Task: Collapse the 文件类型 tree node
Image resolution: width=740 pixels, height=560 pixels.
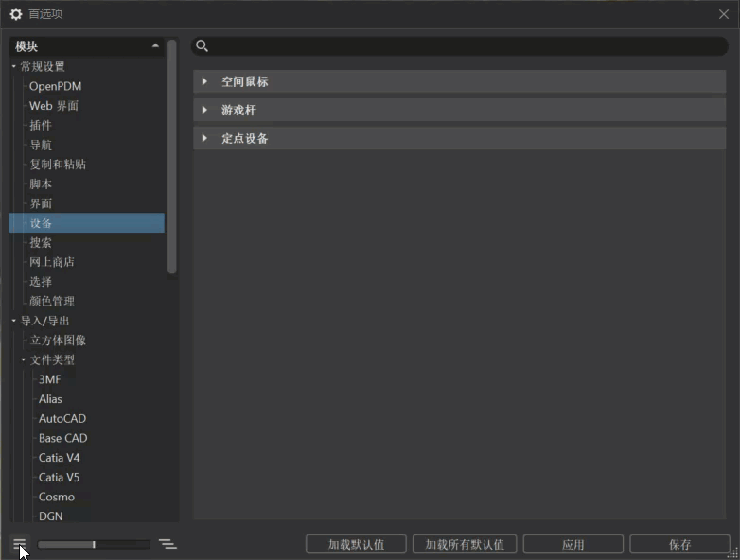Action: (x=23, y=360)
